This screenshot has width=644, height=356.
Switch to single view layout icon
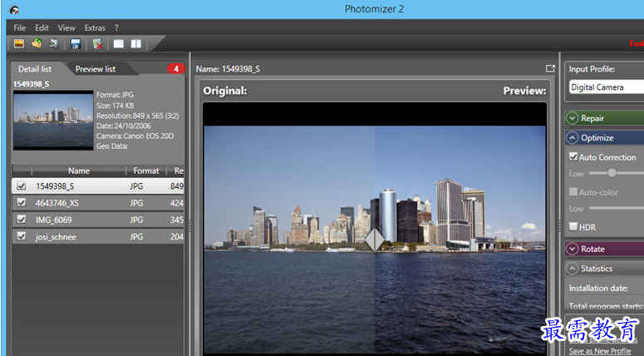pyautogui.click(x=118, y=43)
